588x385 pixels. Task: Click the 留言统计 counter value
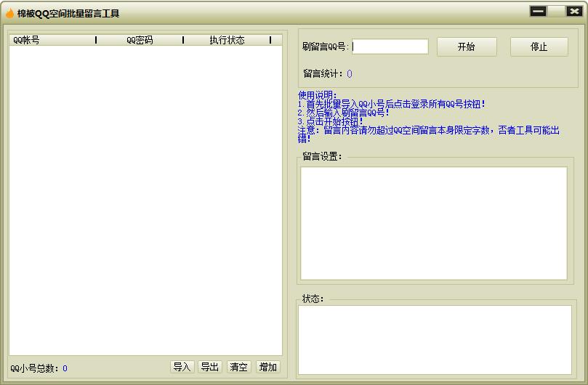click(x=349, y=73)
